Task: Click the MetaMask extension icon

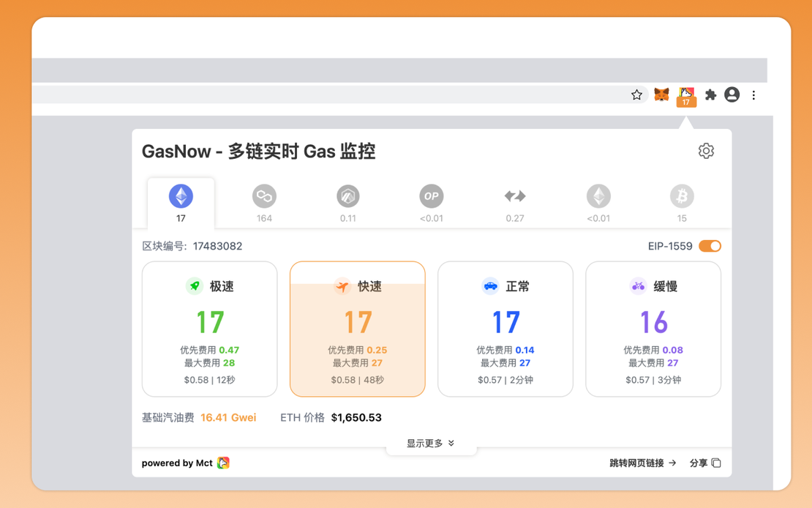Action: (x=661, y=94)
